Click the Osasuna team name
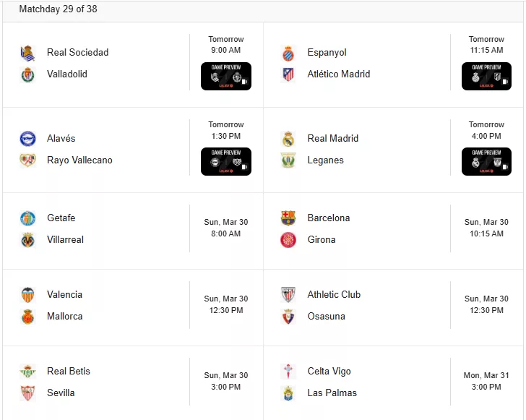 [326, 316]
